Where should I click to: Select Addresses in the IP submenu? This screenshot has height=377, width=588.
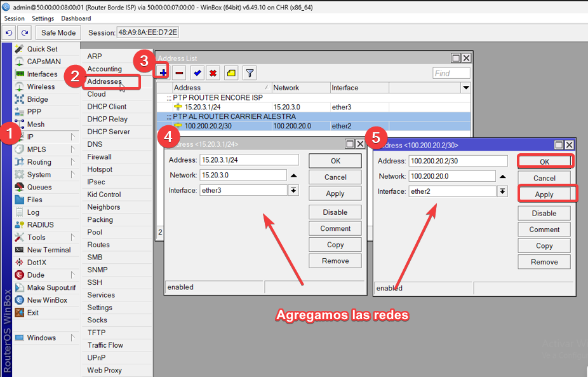(x=104, y=81)
